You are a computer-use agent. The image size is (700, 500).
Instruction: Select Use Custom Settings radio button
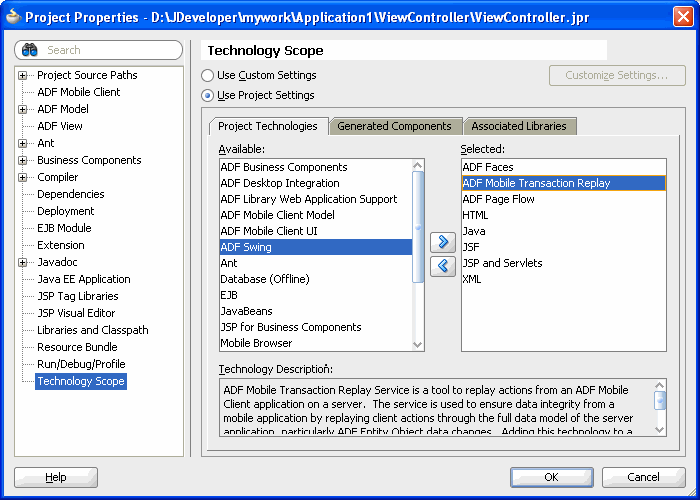(207, 75)
